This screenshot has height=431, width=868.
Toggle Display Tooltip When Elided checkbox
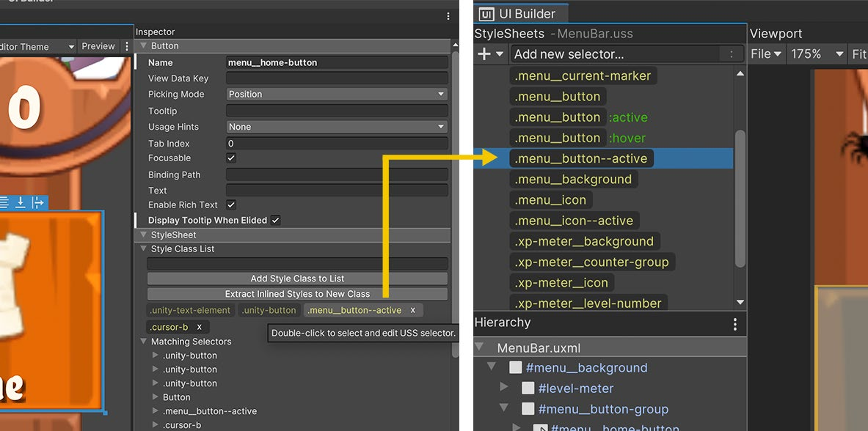pyautogui.click(x=276, y=220)
